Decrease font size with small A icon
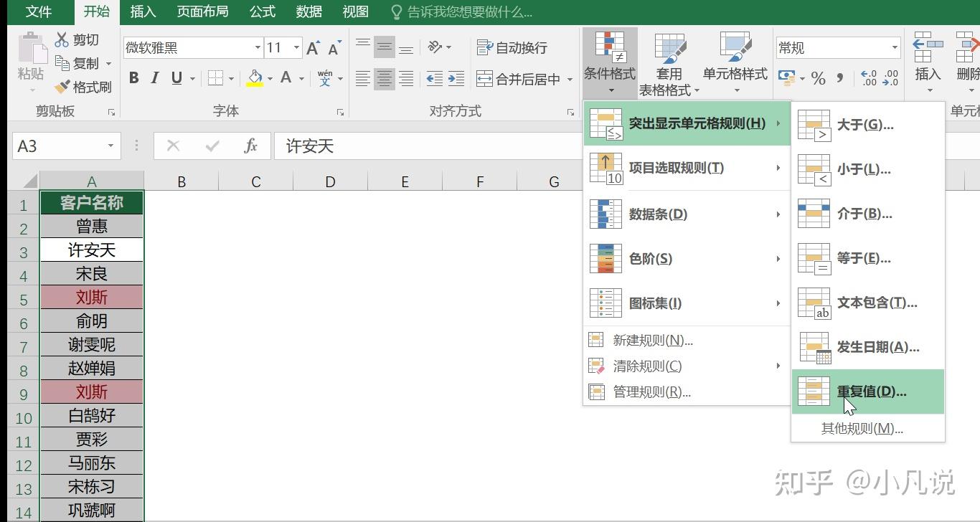 334,48
